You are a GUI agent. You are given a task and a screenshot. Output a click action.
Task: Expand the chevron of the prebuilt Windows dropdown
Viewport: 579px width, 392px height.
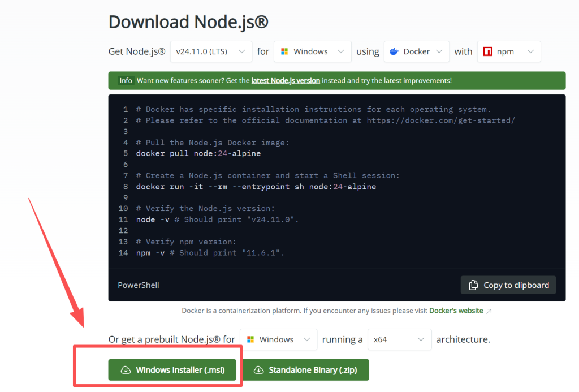307,339
